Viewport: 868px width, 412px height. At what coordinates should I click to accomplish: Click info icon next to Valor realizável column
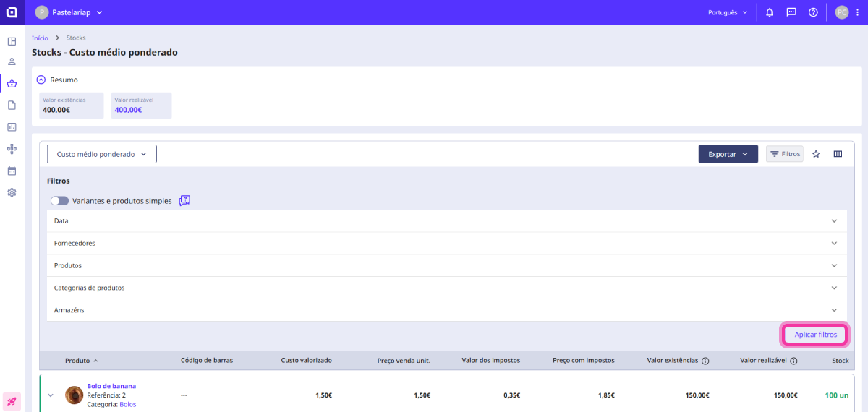click(x=793, y=361)
